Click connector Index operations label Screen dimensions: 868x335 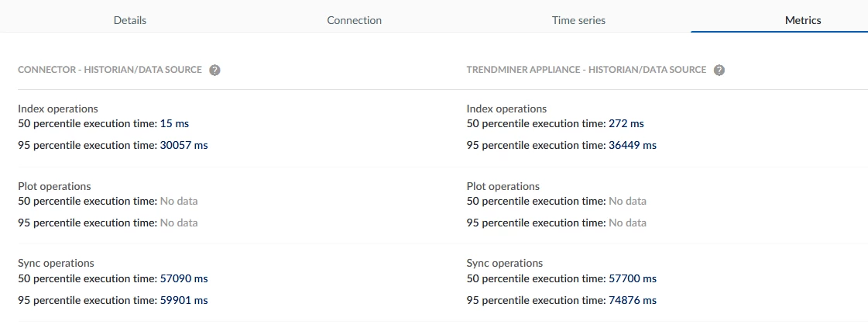[57, 109]
